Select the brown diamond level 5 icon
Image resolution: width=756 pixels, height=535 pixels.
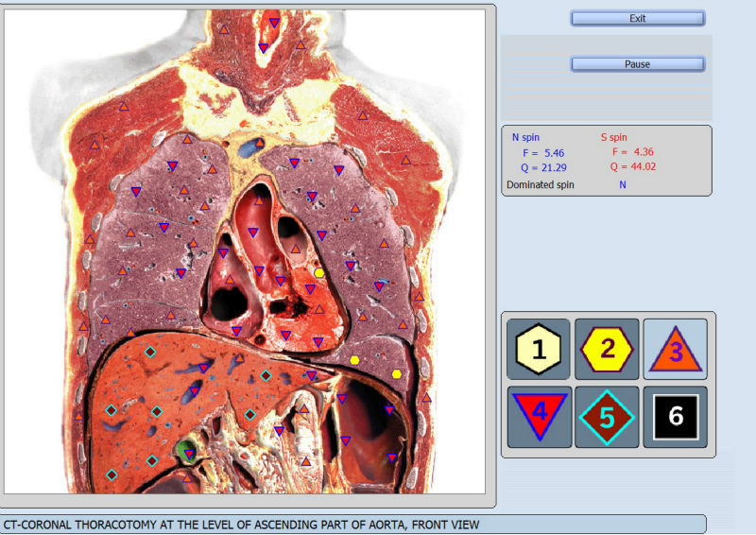(x=607, y=417)
